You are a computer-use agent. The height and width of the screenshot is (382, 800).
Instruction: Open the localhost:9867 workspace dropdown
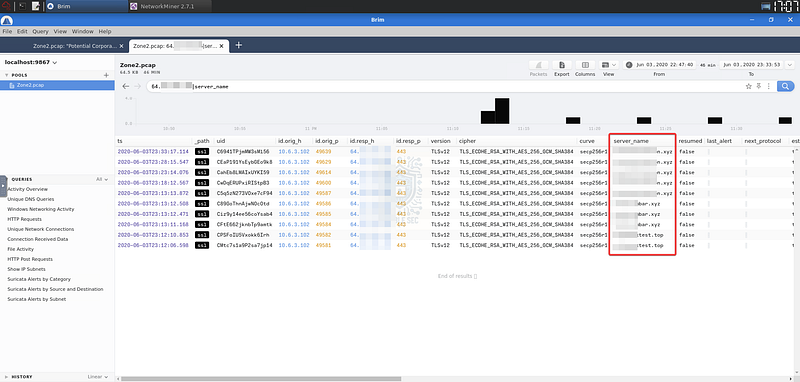tap(31, 62)
